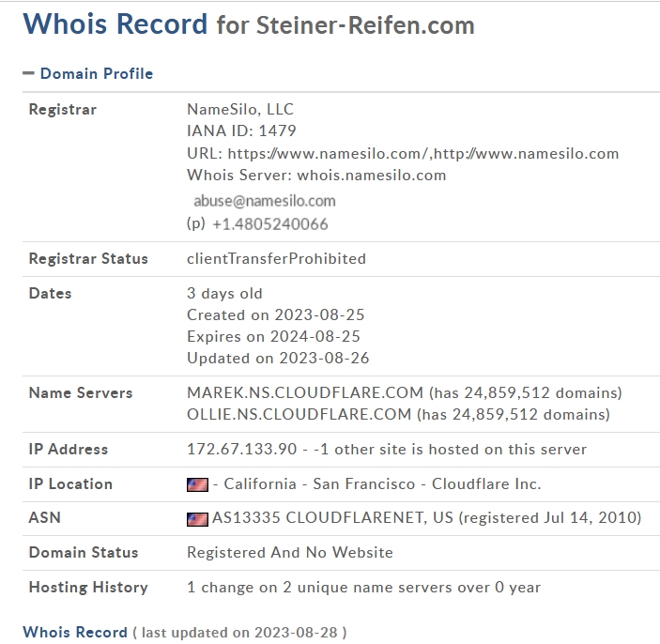Screen dimensions: 660x644
Task: Click the '3 days old' text
Action: pos(224,294)
